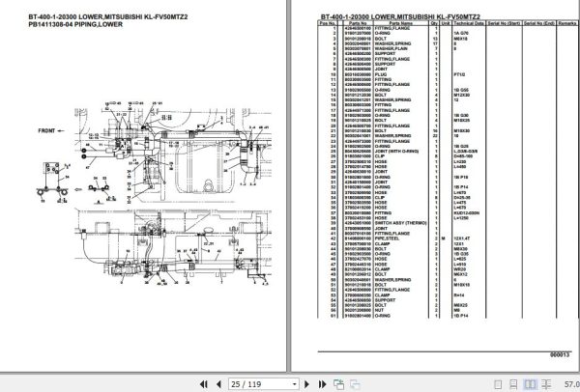The image size is (580, 392).
Task: Switch to continuous scrolling view
Action: [513, 384]
